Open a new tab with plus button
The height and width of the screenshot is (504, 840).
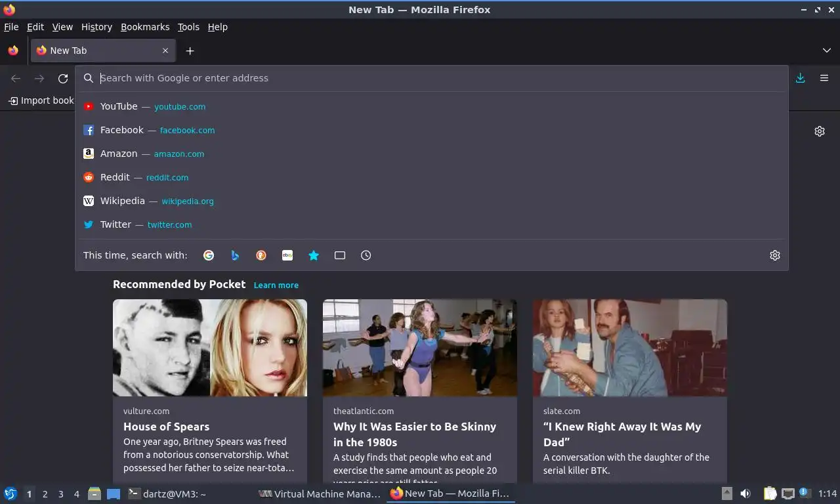[190, 51]
